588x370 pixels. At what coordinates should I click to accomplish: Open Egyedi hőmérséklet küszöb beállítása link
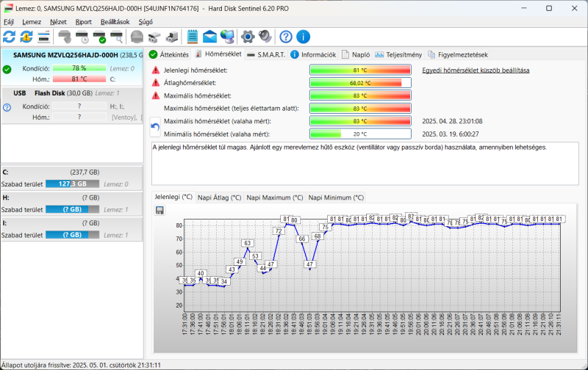point(476,70)
